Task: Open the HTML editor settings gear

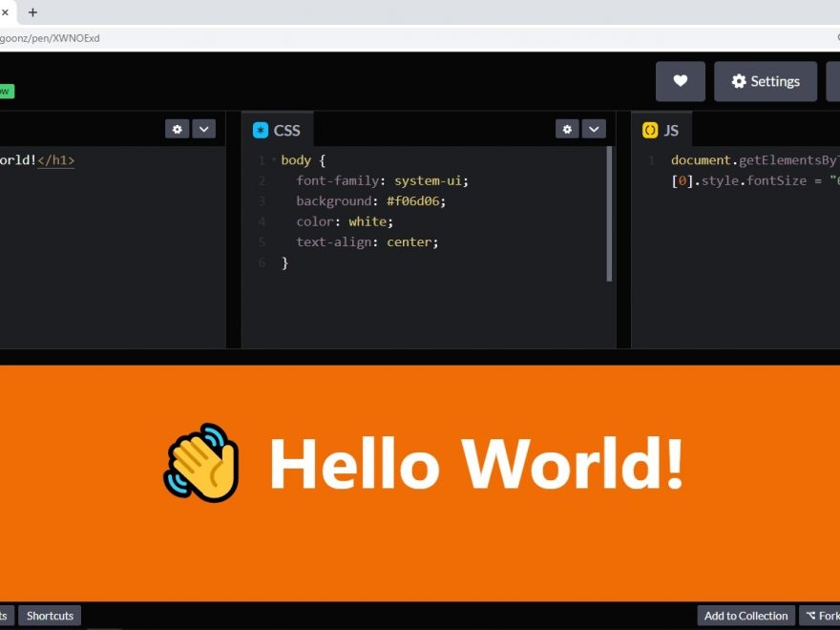Action: point(177,129)
